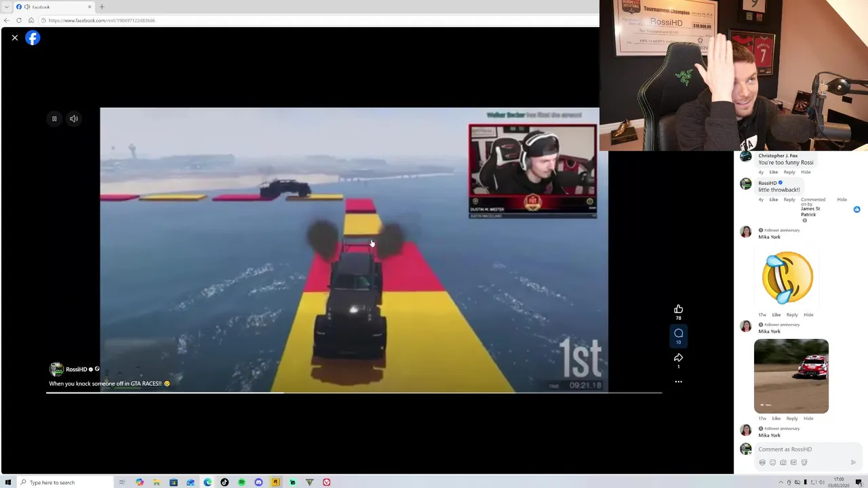Image resolution: width=868 pixels, height=488 pixels.
Task: Launch Copilot from the taskbar
Action: pyautogui.click(x=140, y=483)
